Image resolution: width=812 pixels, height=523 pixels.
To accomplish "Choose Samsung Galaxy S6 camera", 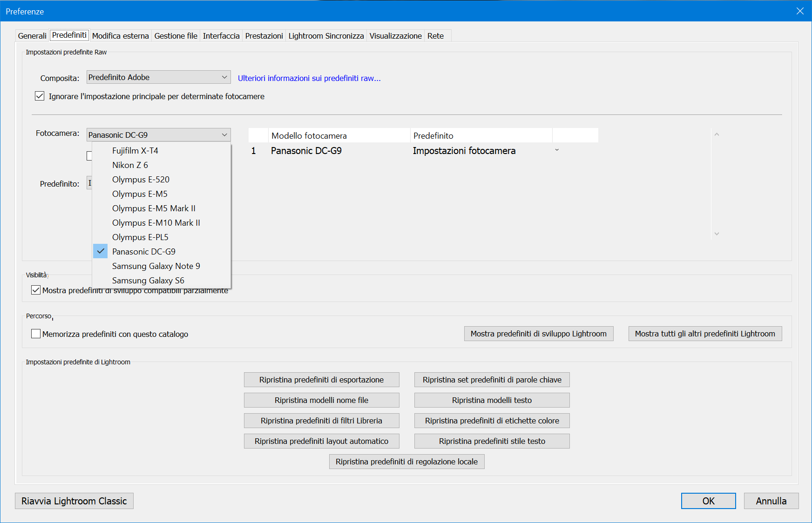I will 162,281.
